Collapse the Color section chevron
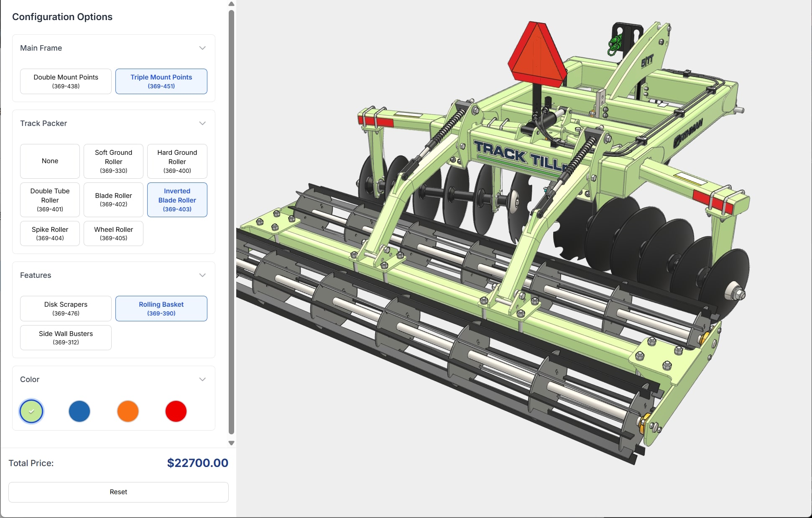Screen dimensions: 812x518 pyautogui.click(x=202, y=380)
